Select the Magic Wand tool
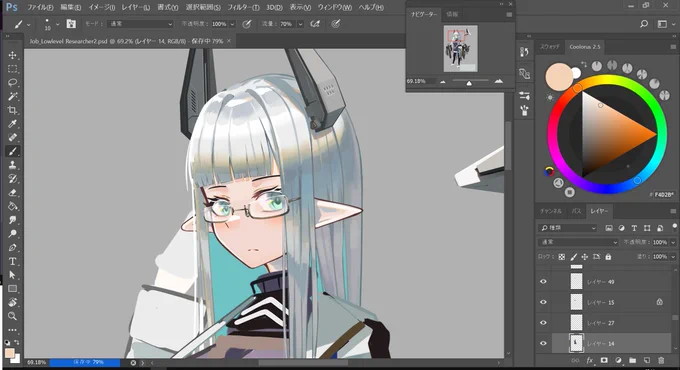This screenshot has height=370, width=680. [x=12, y=96]
